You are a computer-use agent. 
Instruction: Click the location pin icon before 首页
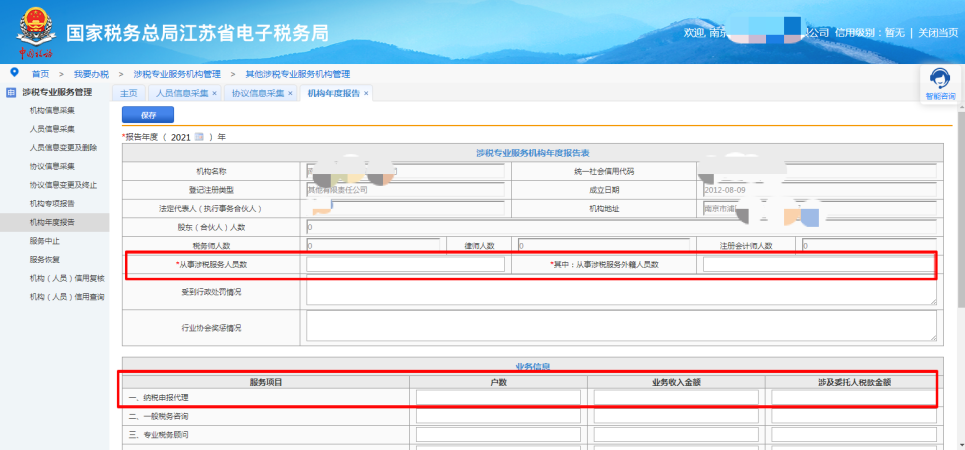pos(14,73)
